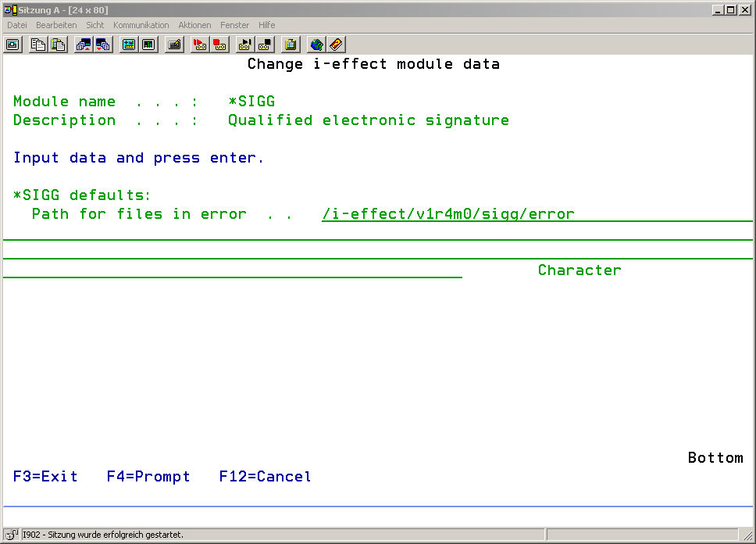Click the Send File to host icon
Viewport: 756px width, 544px height.
point(83,45)
